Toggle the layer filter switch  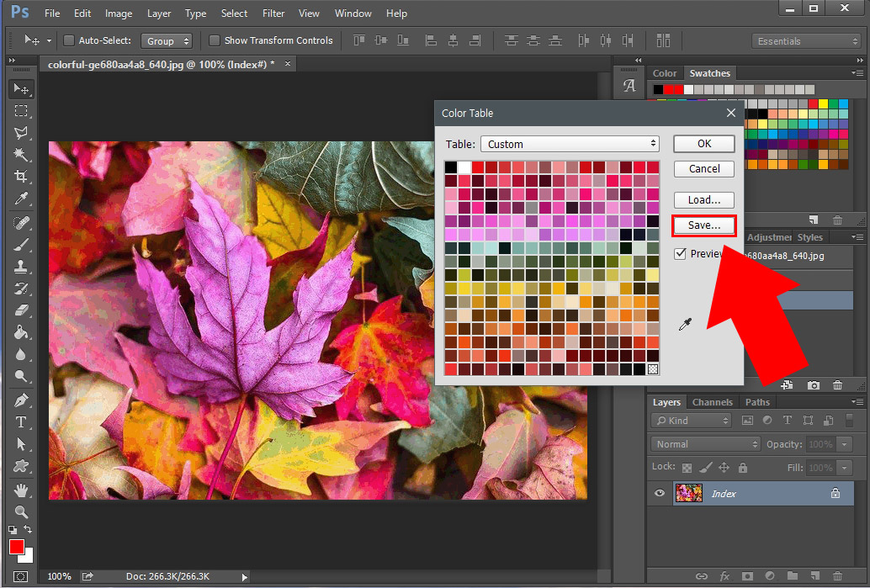[x=849, y=420]
